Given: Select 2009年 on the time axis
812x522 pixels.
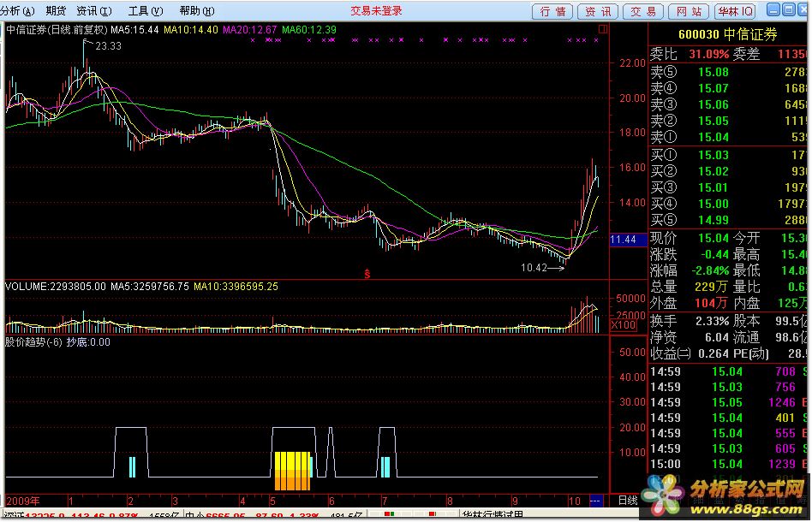Looking at the screenshot, I should (23, 501).
